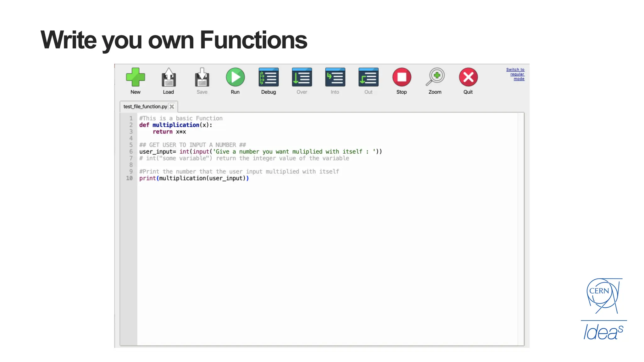Click the Step Out icon

tap(368, 77)
